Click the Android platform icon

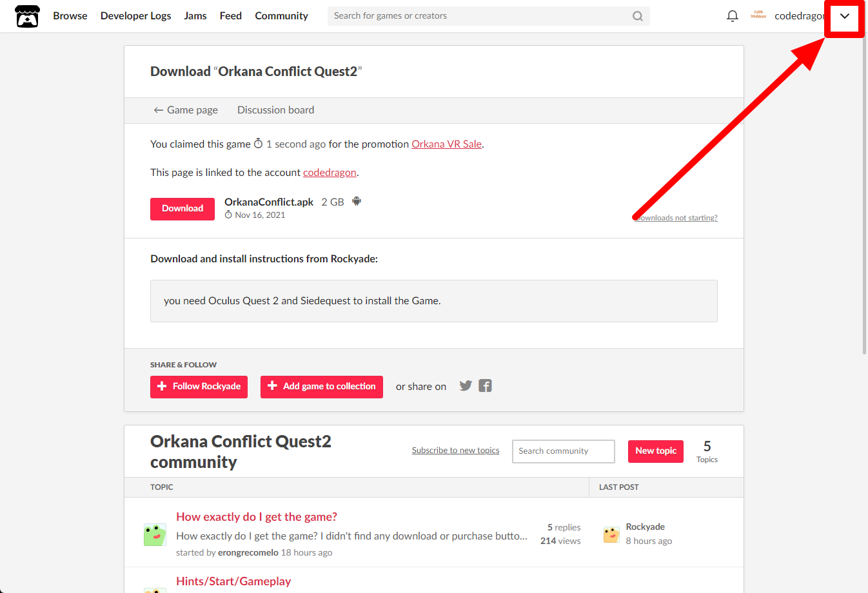pos(357,201)
